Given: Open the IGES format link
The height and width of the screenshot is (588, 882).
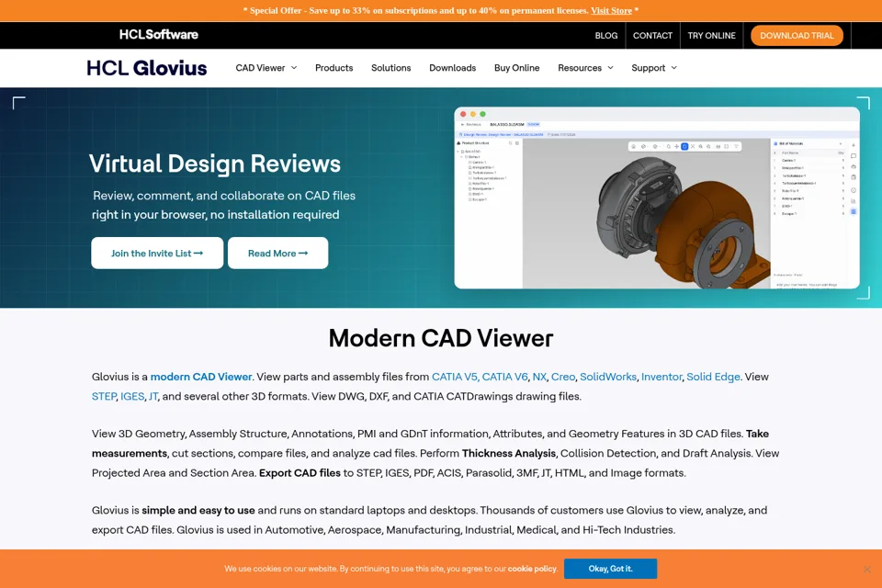Looking at the screenshot, I should pyautogui.click(x=132, y=397).
